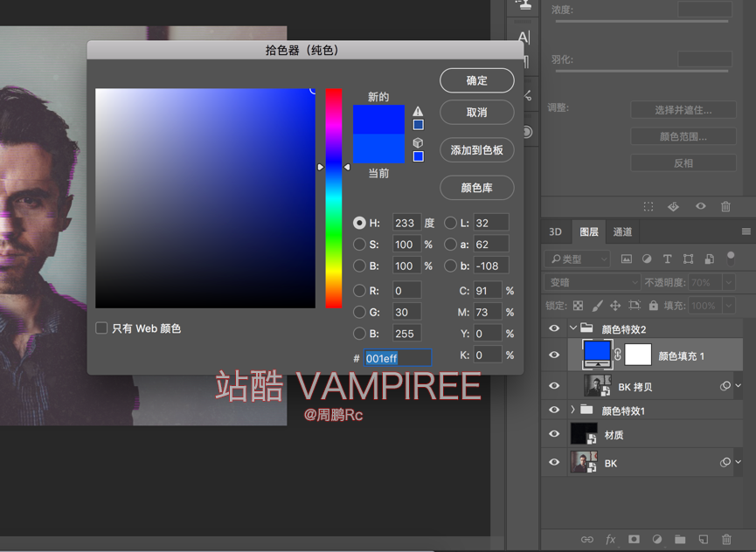Enable the 只有 Web 颜色 checkbox

[101, 328]
